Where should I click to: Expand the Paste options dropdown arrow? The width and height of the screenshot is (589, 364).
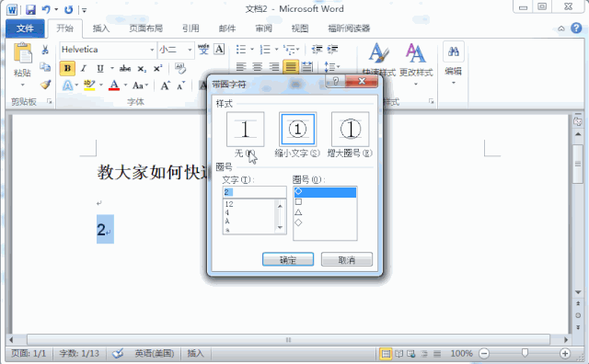point(22,85)
